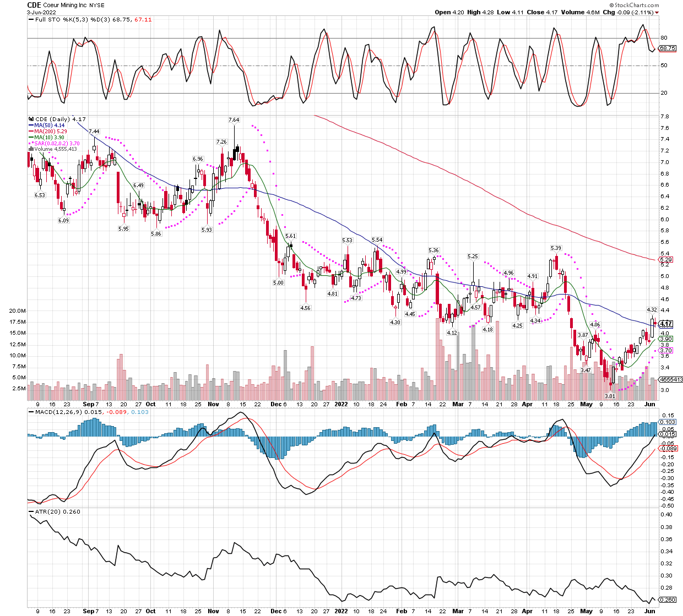Screen dimensions: 683x616
Task: Click the 6.49 price annotation
Action: tap(138, 186)
